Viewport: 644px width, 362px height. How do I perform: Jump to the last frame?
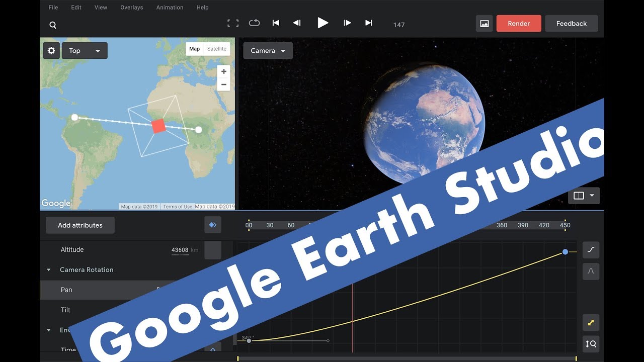(369, 23)
